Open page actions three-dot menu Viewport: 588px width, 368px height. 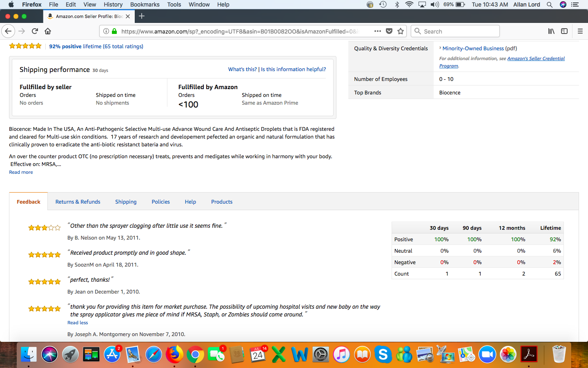coord(377,31)
